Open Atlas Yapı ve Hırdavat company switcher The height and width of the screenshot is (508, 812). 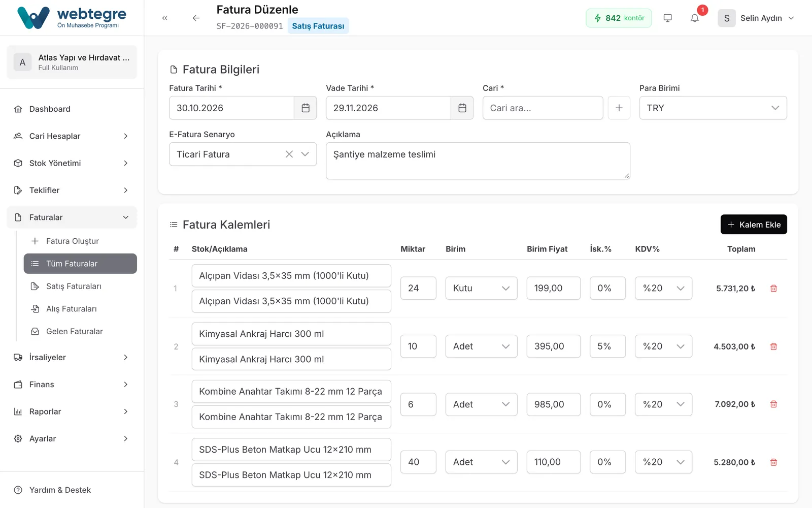(x=72, y=62)
